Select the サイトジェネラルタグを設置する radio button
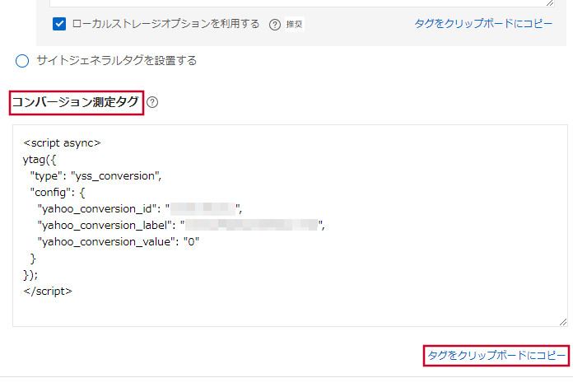The width and height of the screenshot is (573, 392). 22,61
